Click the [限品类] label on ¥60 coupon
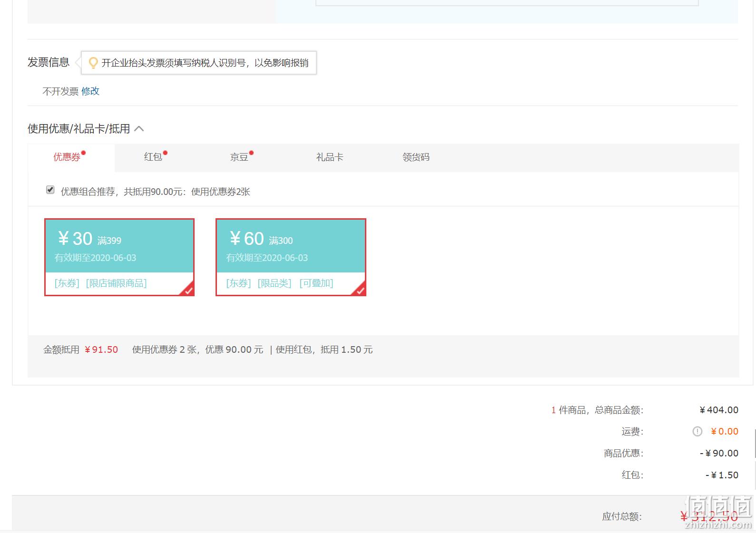The height and width of the screenshot is (533, 756). (275, 283)
